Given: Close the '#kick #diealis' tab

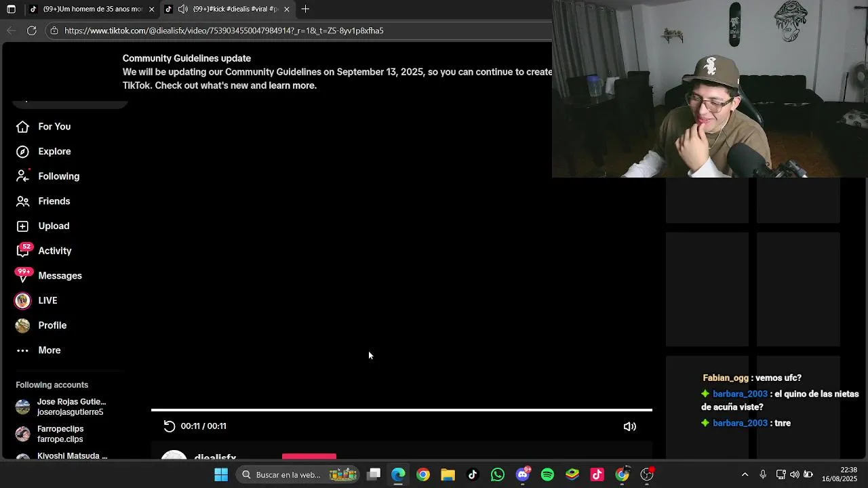Looking at the screenshot, I should tap(287, 9).
